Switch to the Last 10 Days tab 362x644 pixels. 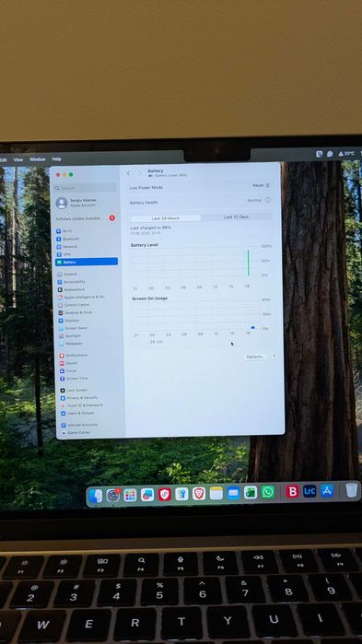236,217
